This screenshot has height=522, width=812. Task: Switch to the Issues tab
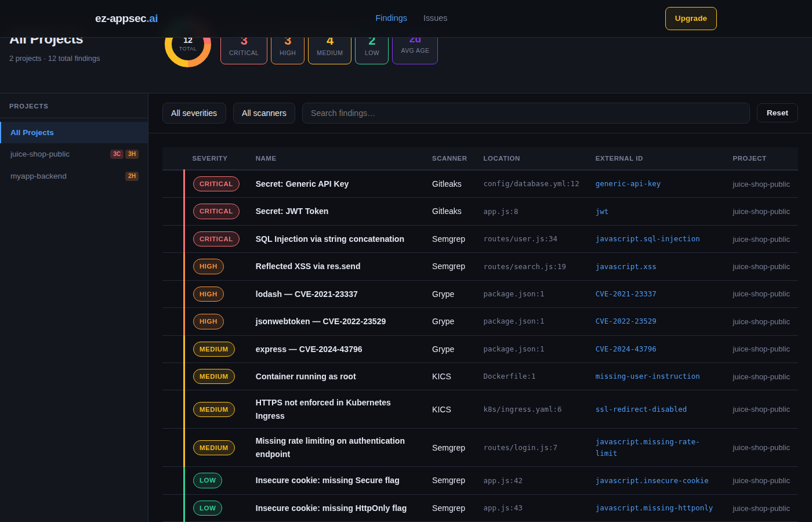435,19
